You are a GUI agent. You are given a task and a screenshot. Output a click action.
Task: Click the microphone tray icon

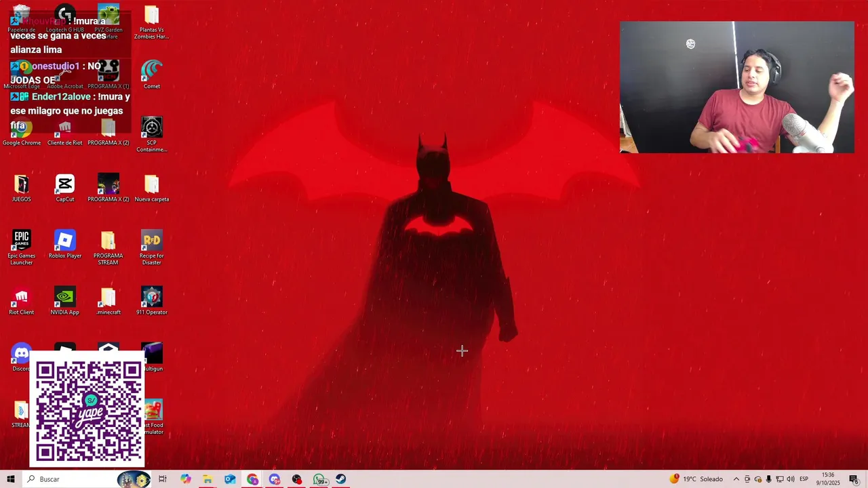point(769,479)
